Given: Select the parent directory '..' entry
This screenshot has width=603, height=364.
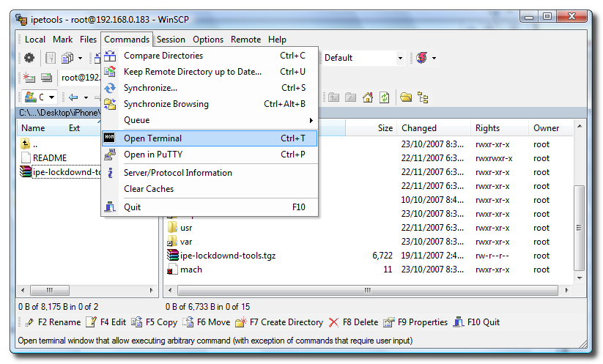Looking at the screenshot, I should pos(29,144).
